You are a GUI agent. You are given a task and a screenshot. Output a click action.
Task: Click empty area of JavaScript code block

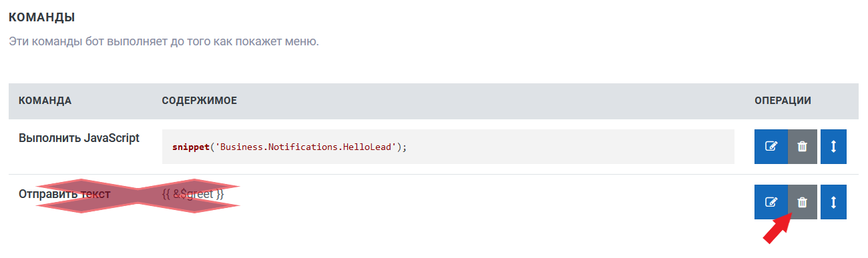pyautogui.click(x=568, y=147)
